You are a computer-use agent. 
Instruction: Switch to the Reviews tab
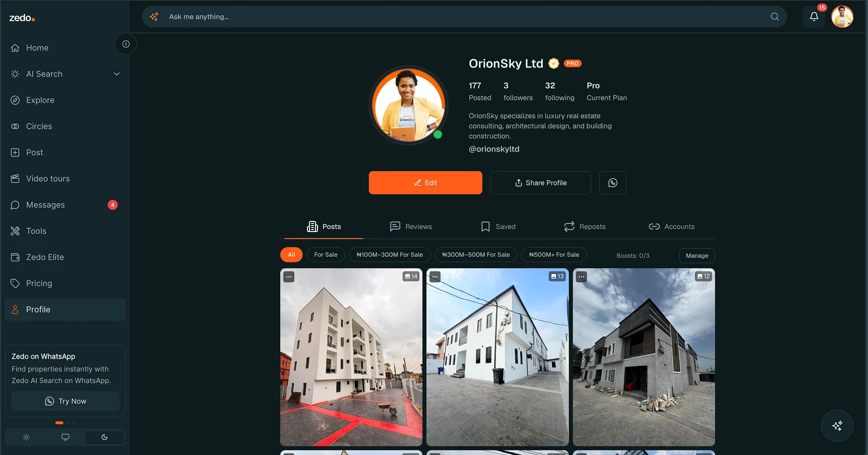(x=411, y=226)
